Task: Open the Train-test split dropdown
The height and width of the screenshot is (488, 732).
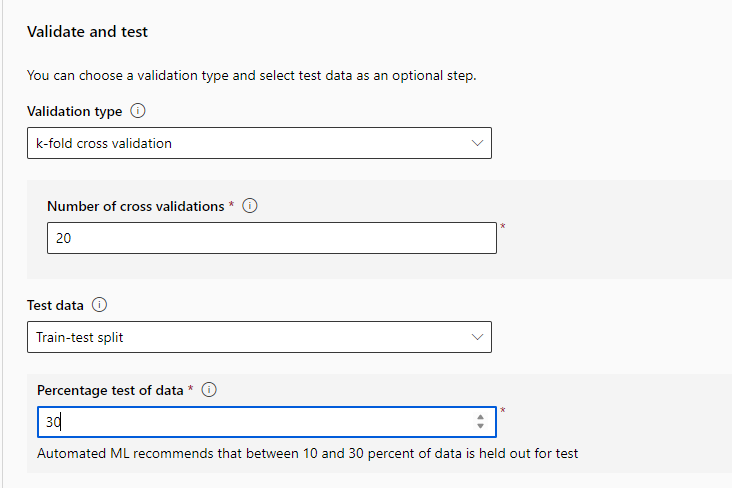Action: tap(258, 337)
